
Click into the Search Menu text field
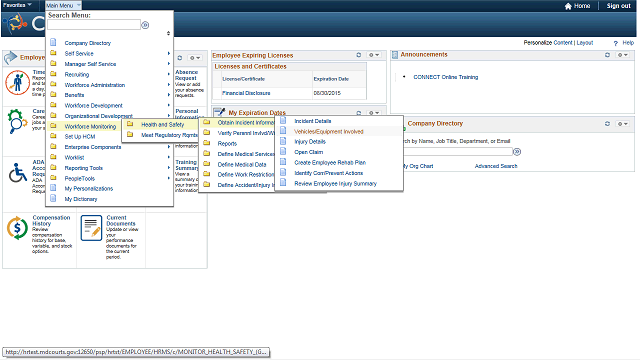pyautogui.click(x=94, y=25)
